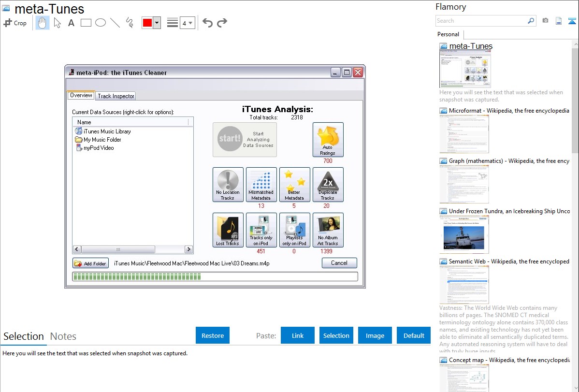Click the page document icon in Flamory header

point(559,21)
